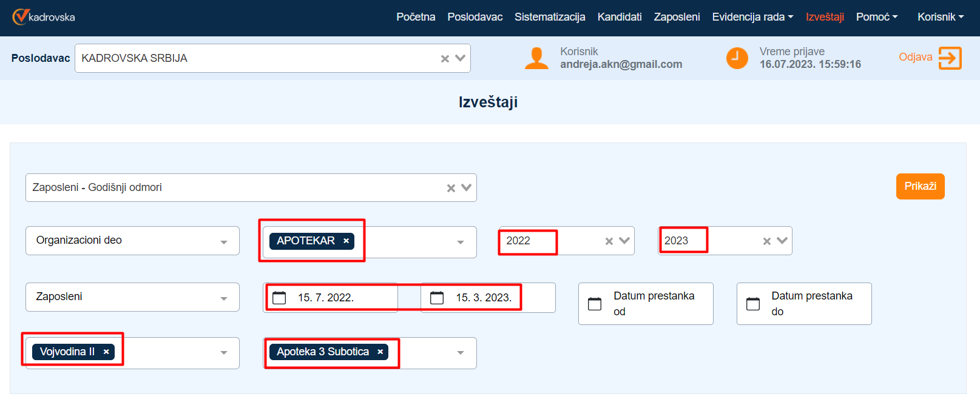Open the Evidencija rada menu
This screenshot has height=405, width=980.
point(752,17)
